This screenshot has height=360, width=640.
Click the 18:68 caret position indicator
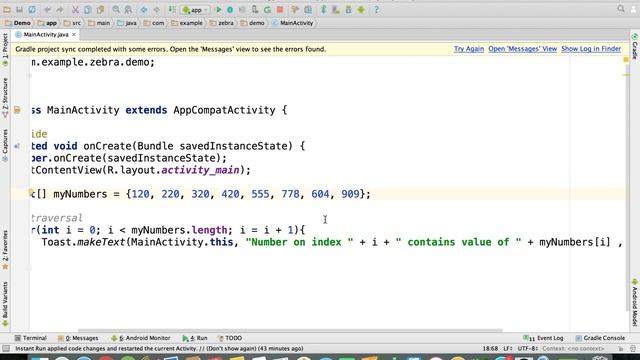[x=490, y=349]
